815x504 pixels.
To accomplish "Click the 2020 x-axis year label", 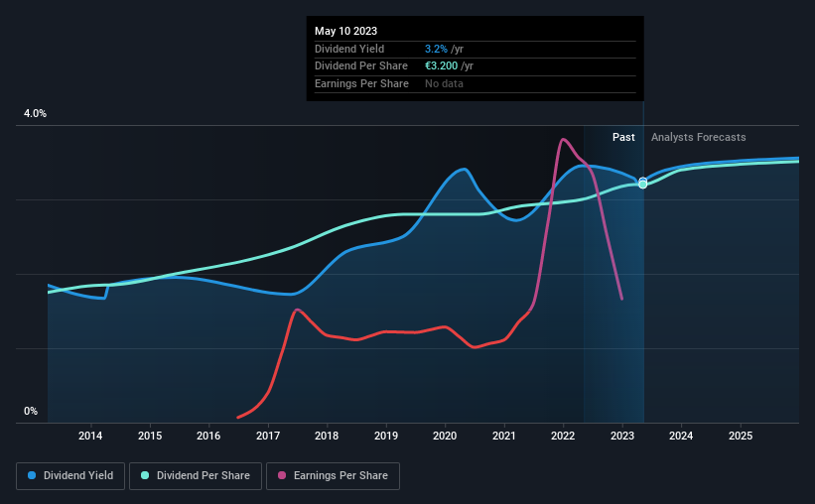I will point(445,436).
